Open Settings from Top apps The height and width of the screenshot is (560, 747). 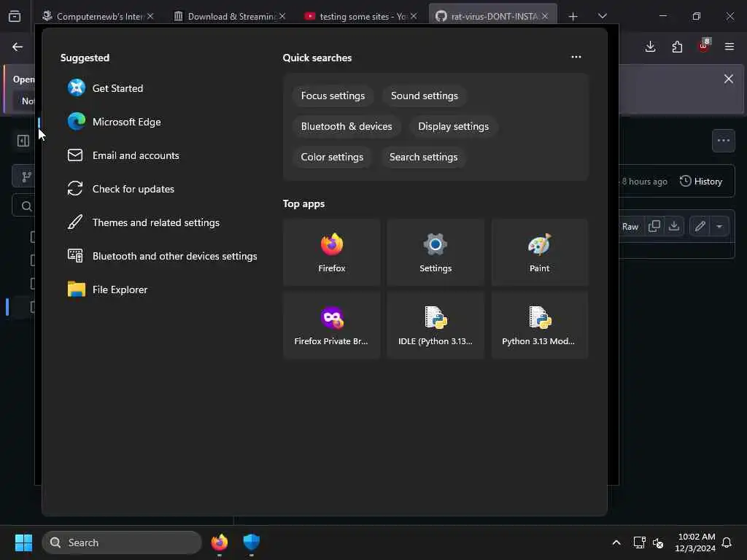[436, 252]
